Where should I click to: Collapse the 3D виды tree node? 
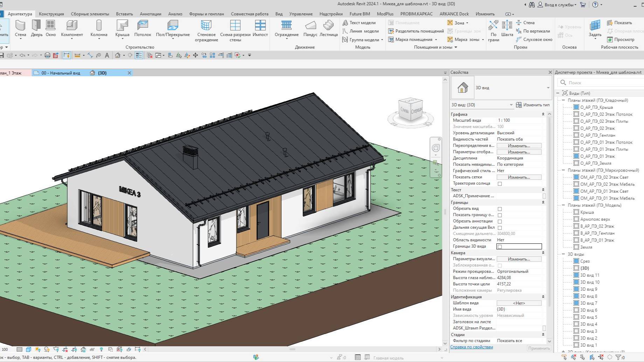563,254
